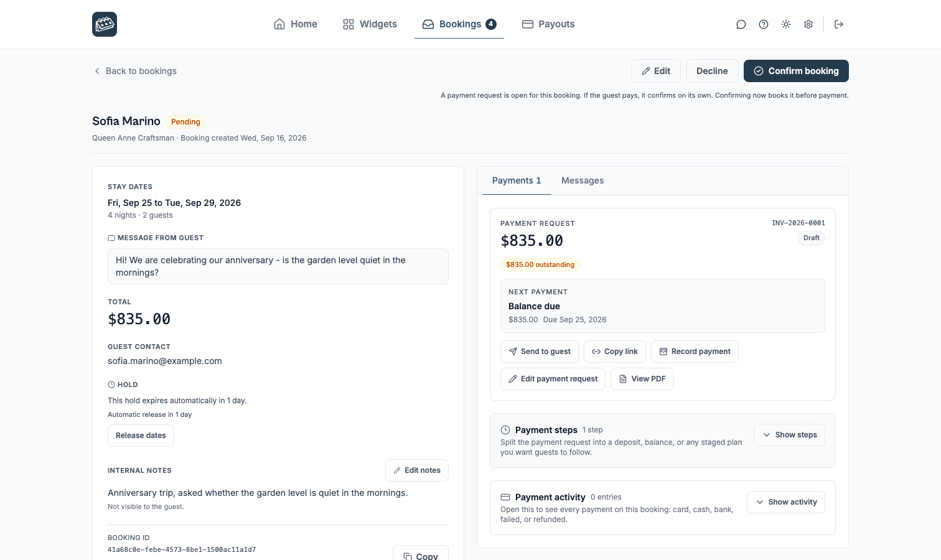Click Record payment button
The height and width of the screenshot is (560, 941).
tap(695, 352)
